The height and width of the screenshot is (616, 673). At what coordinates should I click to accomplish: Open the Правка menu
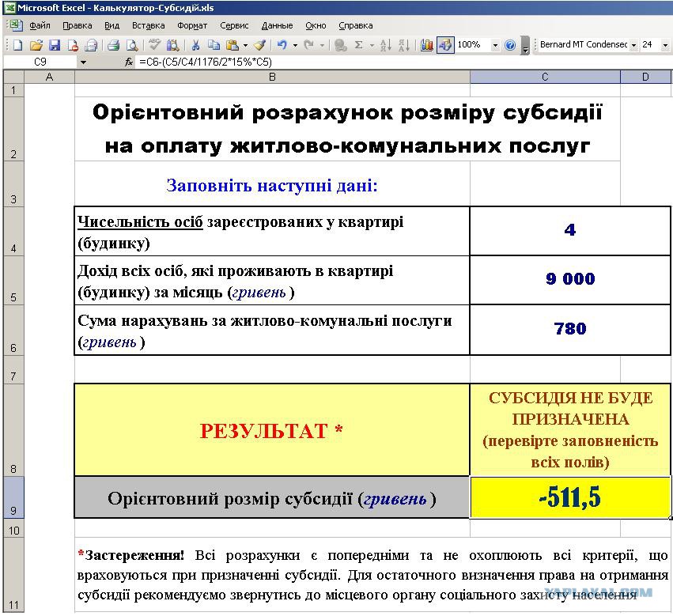(x=78, y=26)
